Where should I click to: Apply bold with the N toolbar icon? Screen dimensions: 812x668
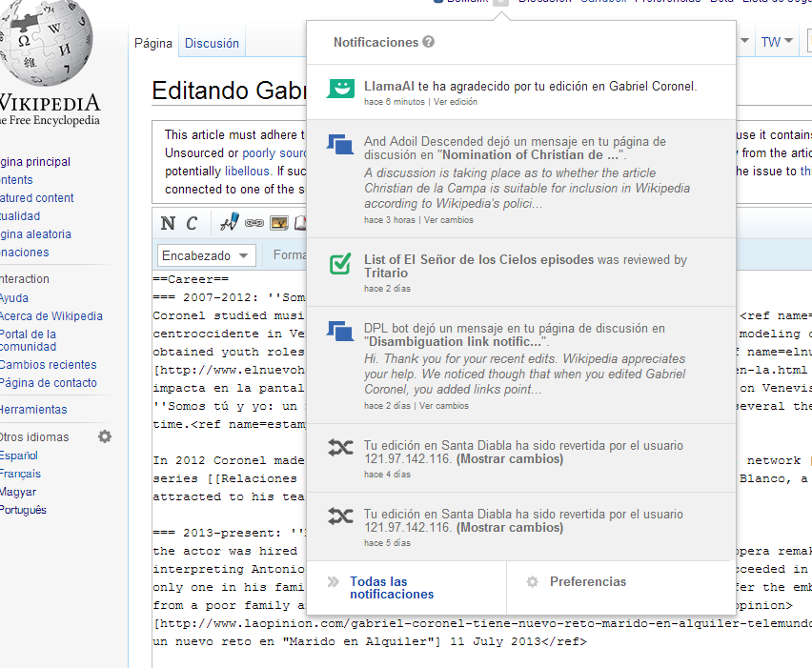pyautogui.click(x=168, y=223)
